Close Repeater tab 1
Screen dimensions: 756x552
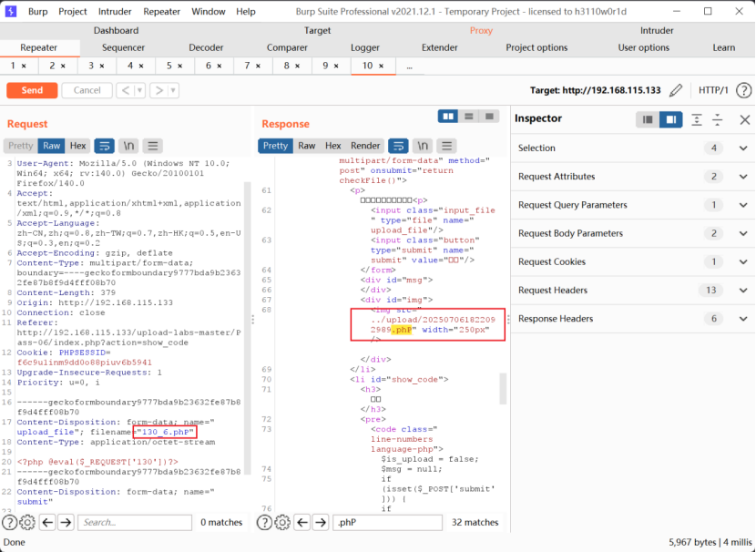click(24, 66)
